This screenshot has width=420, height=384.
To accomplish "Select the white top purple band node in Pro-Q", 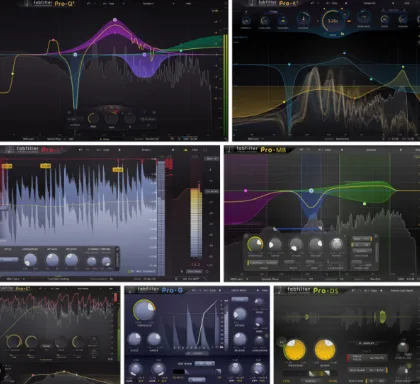I will point(115,20).
